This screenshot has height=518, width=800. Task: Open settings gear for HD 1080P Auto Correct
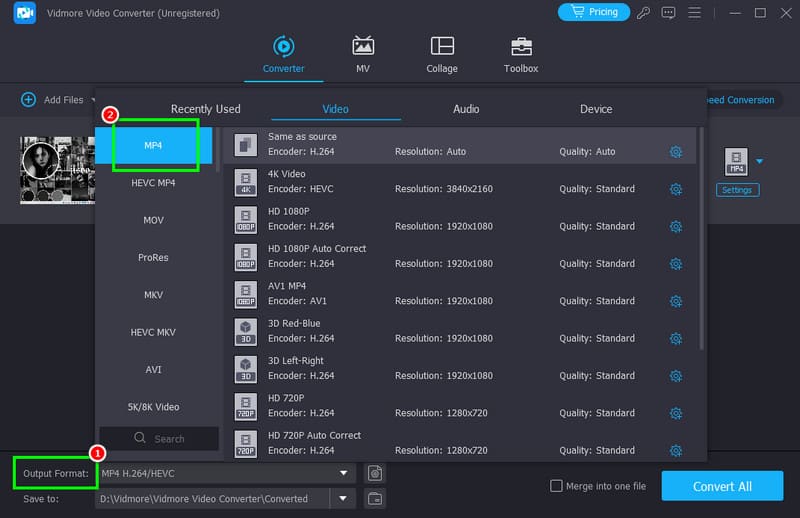click(676, 264)
